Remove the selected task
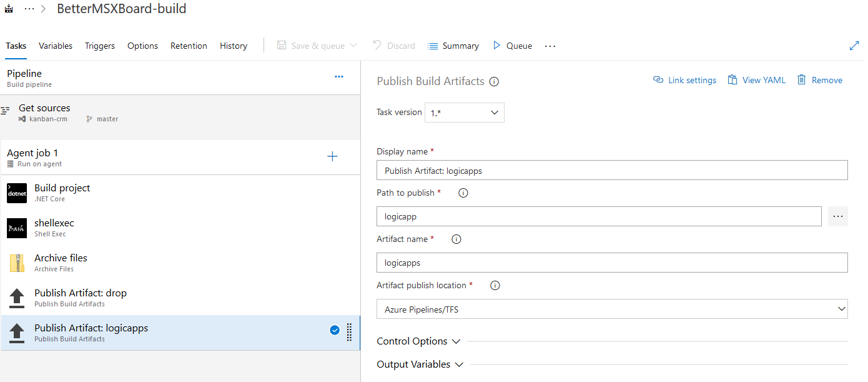Viewport: 868px width, 382px height. [x=820, y=80]
